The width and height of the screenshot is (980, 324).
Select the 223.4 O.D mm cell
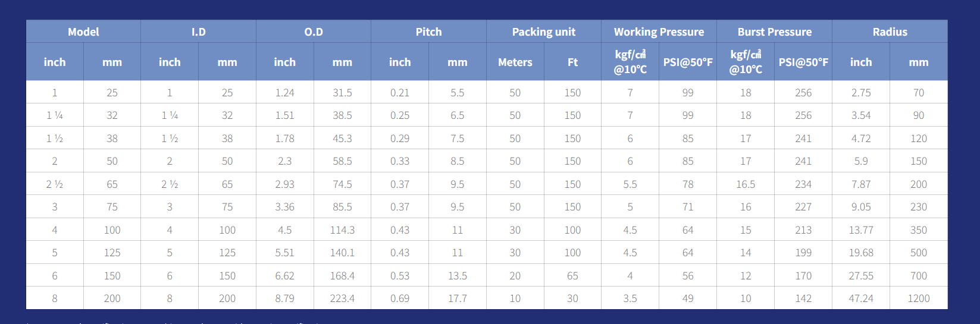[x=342, y=298]
